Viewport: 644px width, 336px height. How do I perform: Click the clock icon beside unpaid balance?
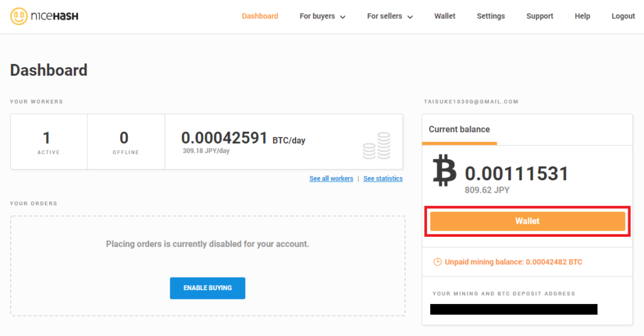tap(438, 262)
